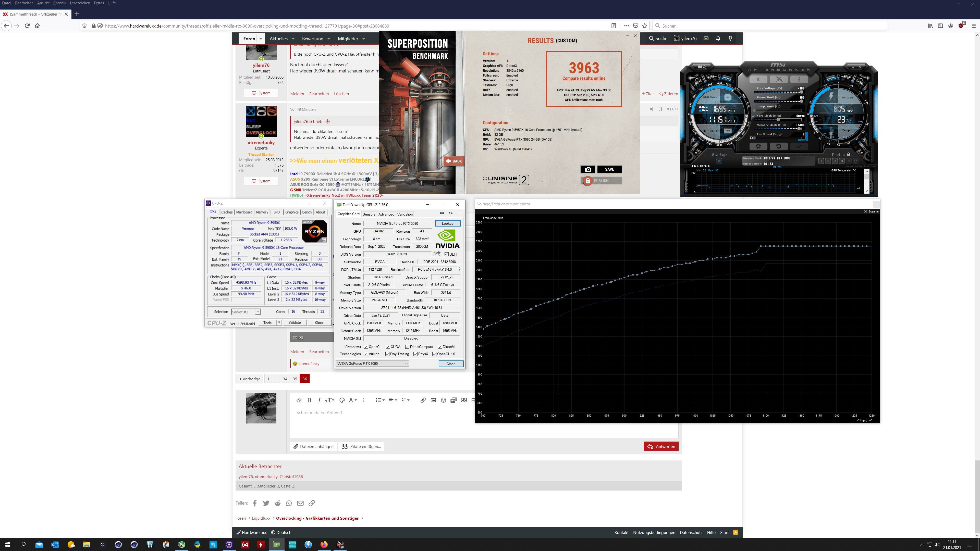Open MSI Kombustor with K button

(x=758, y=80)
